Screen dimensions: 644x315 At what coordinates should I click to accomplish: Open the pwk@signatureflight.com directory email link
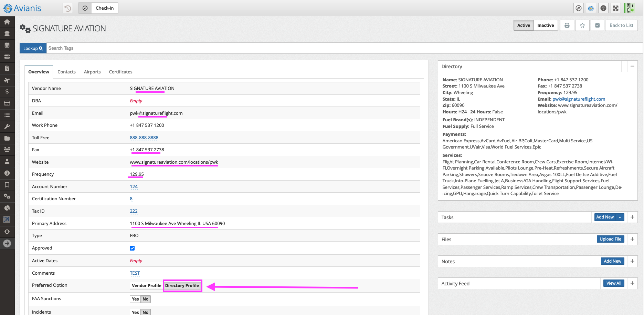click(x=579, y=99)
